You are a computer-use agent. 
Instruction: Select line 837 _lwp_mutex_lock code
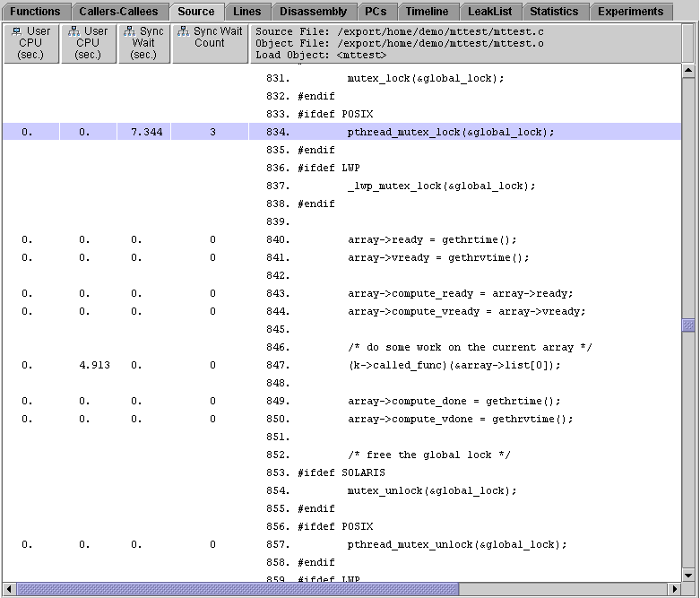pyautogui.click(x=441, y=186)
